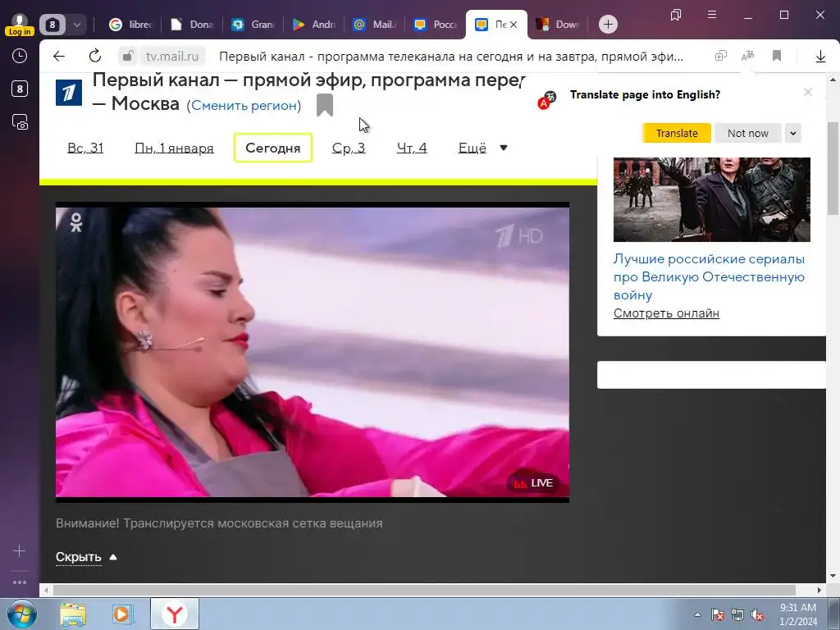This screenshot has height=630, width=840.
Task: Select the Вс, 31 date
Action: pos(85,148)
